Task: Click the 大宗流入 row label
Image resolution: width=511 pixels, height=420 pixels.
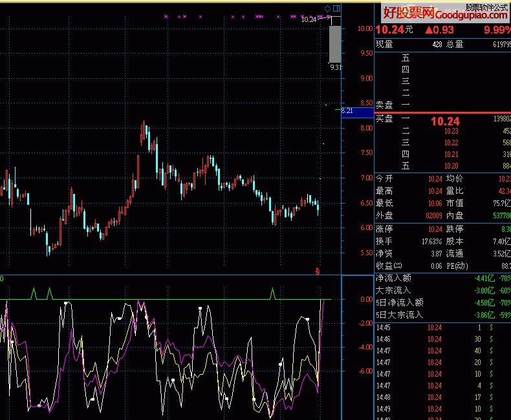Action: coord(393,290)
